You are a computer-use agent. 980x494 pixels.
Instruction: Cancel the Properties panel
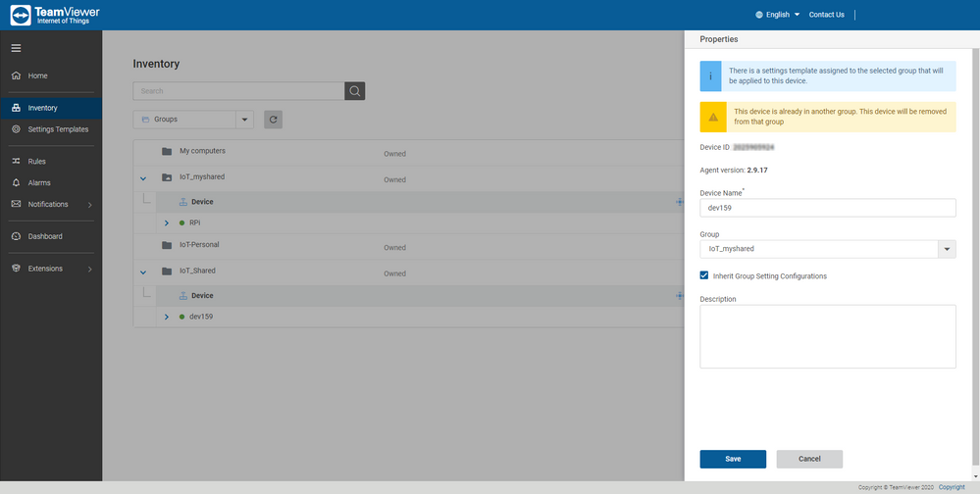pyautogui.click(x=809, y=459)
